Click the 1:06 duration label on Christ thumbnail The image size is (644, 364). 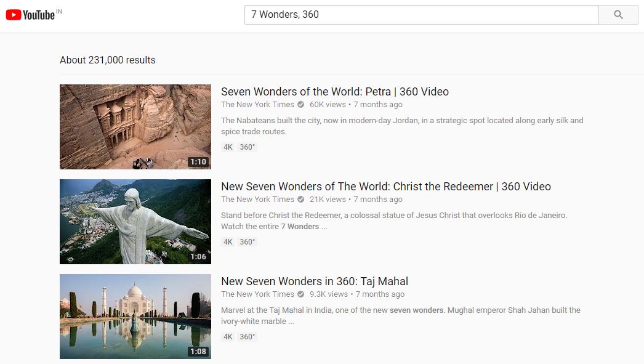click(198, 257)
